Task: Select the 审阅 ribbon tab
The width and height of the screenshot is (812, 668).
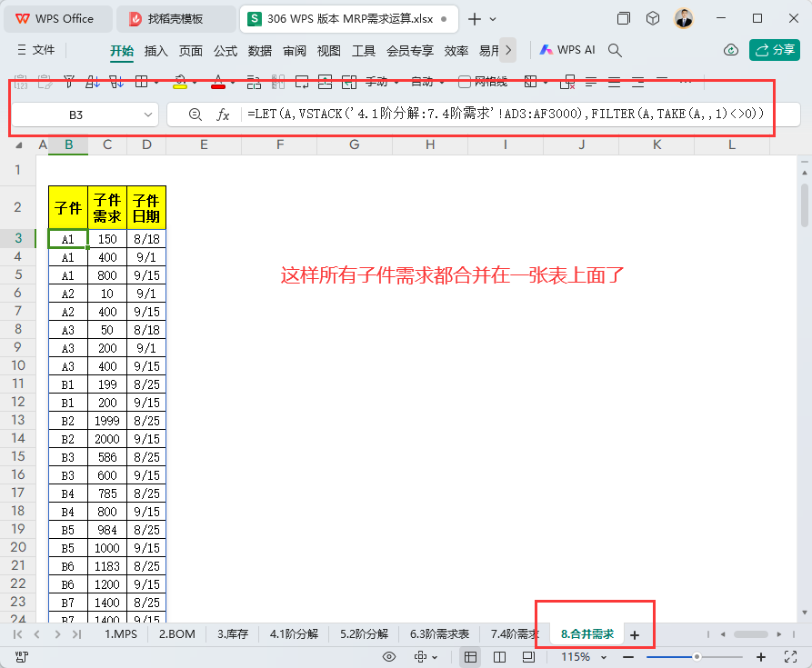Action: (x=295, y=51)
